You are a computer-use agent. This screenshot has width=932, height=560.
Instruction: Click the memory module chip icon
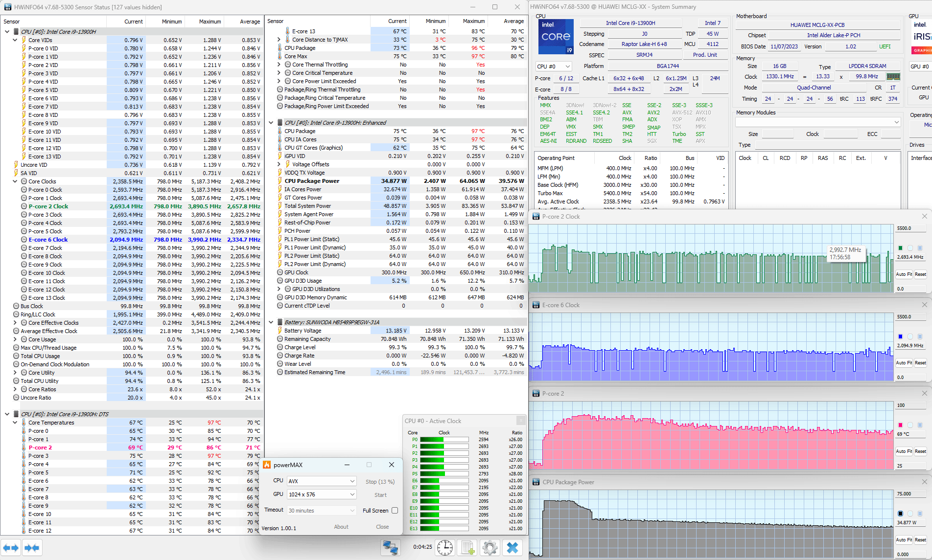(x=893, y=77)
